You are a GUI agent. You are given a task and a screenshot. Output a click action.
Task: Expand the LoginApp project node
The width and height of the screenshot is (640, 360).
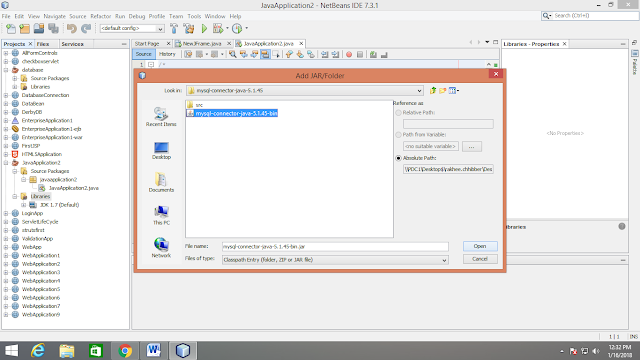point(6,213)
